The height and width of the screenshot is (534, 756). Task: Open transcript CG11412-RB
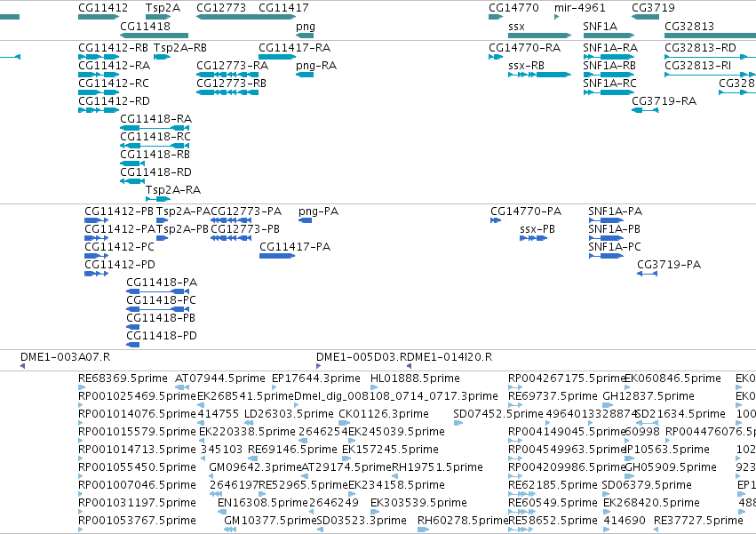point(114,48)
